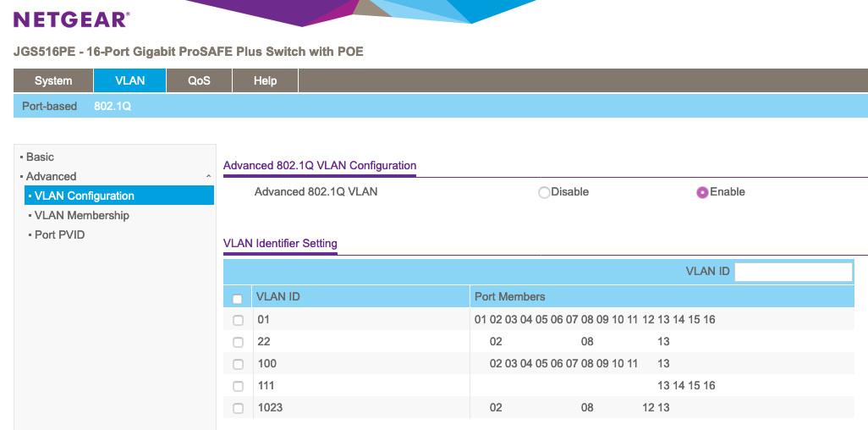Select Enable for Advanced 802.1Q VLAN
Image resolution: width=868 pixels, height=430 pixels.
pyautogui.click(x=702, y=192)
